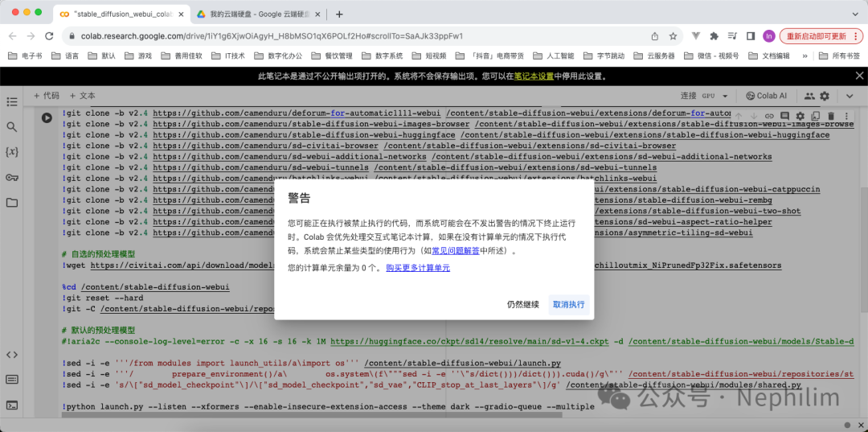Click the horizontal scrollbar under the code
This screenshot has height=432, width=868.
pyautogui.click(x=312, y=414)
